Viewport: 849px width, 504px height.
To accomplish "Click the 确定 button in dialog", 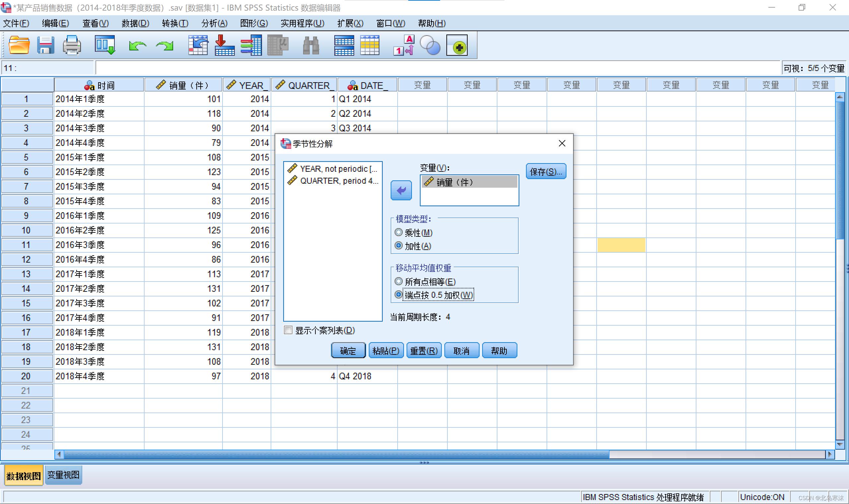I will pos(348,350).
